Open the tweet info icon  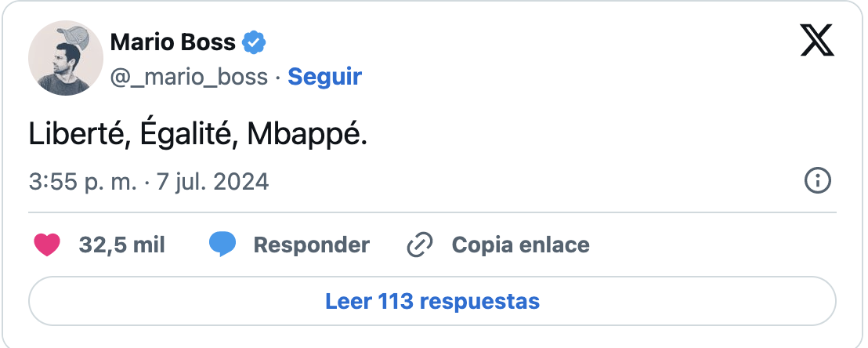coord(818,182)
